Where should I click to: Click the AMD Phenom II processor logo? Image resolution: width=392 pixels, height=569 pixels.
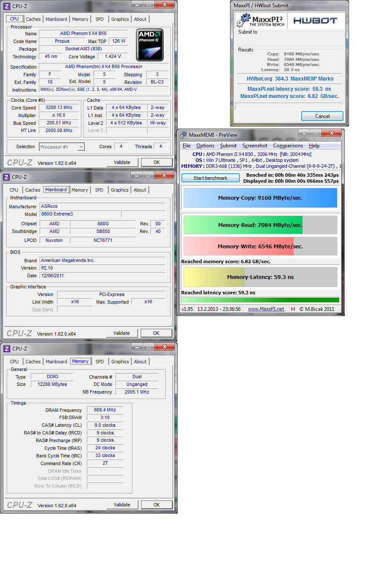click(x=150, y=45)
